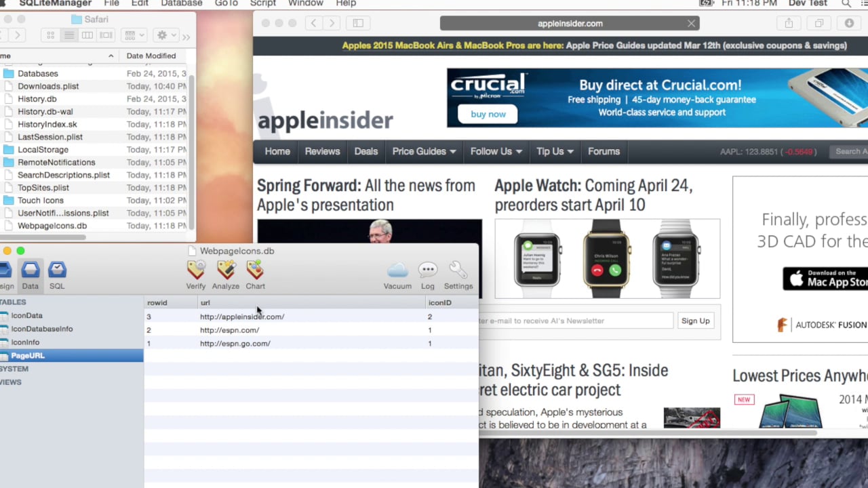Sort Finder list by Name column

click(x=58, y=56)
